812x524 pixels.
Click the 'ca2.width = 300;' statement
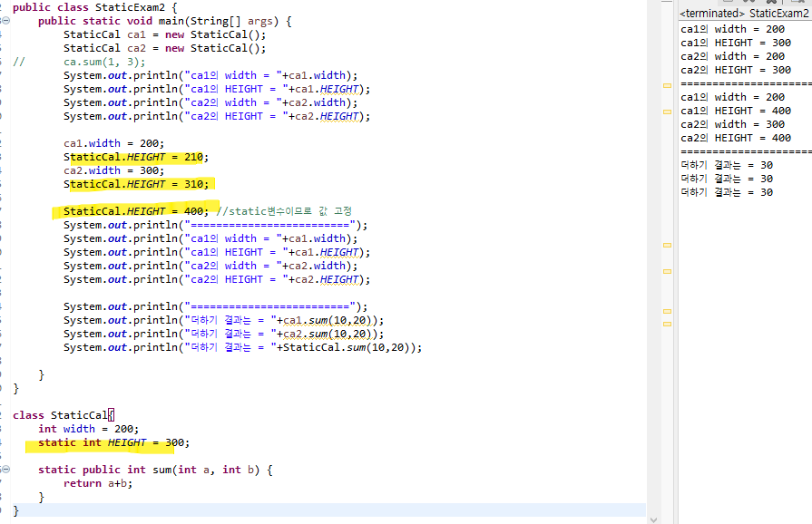[x=114, y=170]
